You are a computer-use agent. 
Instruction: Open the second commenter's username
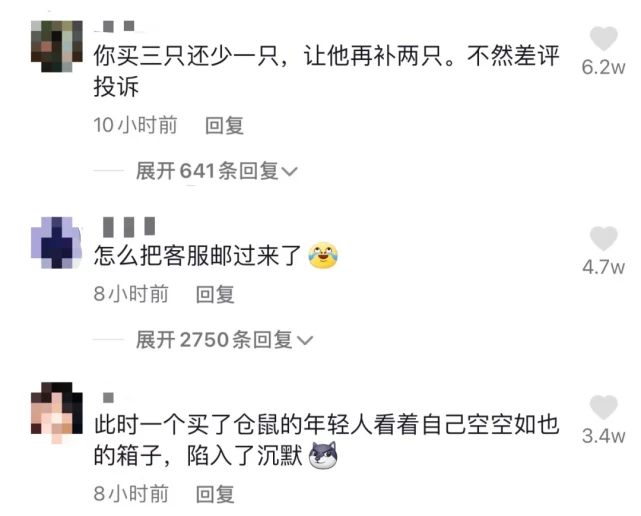(129, 227)
